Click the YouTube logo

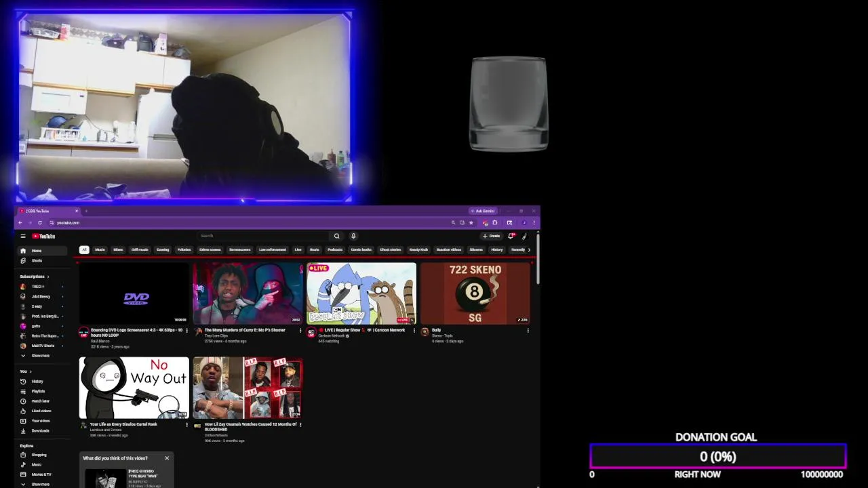(43, 236)
